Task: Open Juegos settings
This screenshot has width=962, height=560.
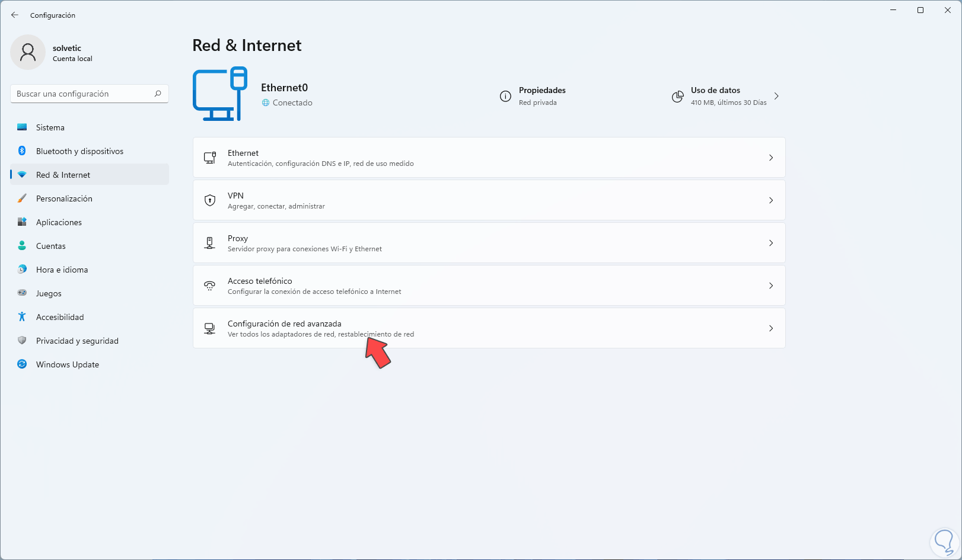Action: [x=90, y=293]
